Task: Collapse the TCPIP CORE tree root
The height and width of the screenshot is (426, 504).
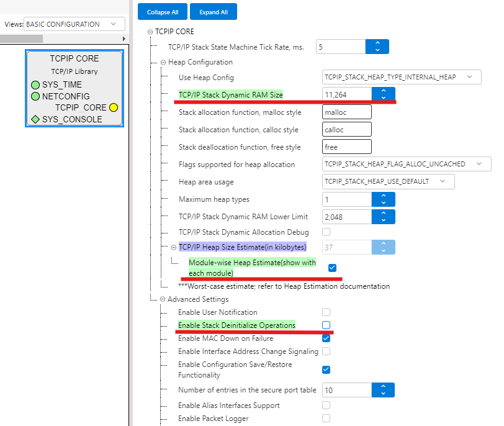Action: [150, 32]
